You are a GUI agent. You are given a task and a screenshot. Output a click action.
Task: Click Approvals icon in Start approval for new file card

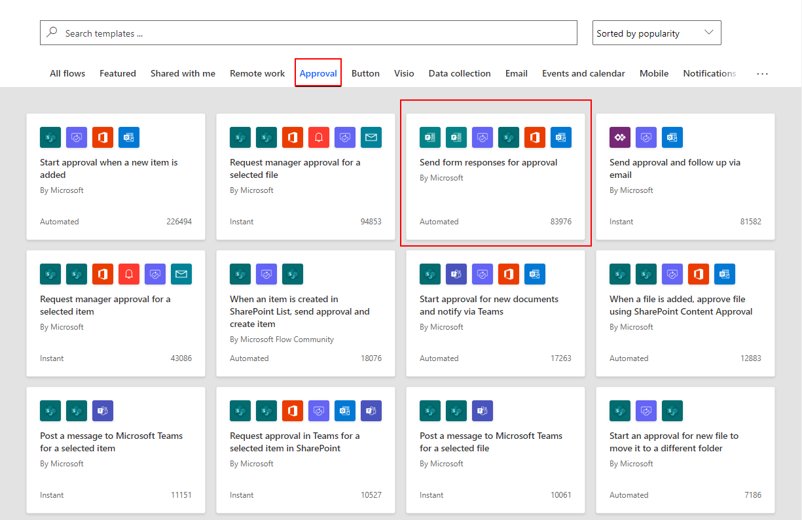coord(646,411)
